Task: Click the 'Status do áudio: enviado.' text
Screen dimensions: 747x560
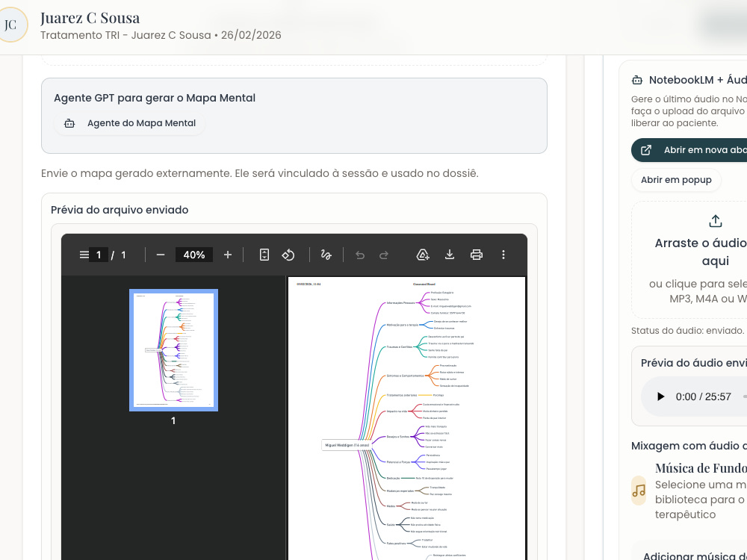Action: (687, 331)
